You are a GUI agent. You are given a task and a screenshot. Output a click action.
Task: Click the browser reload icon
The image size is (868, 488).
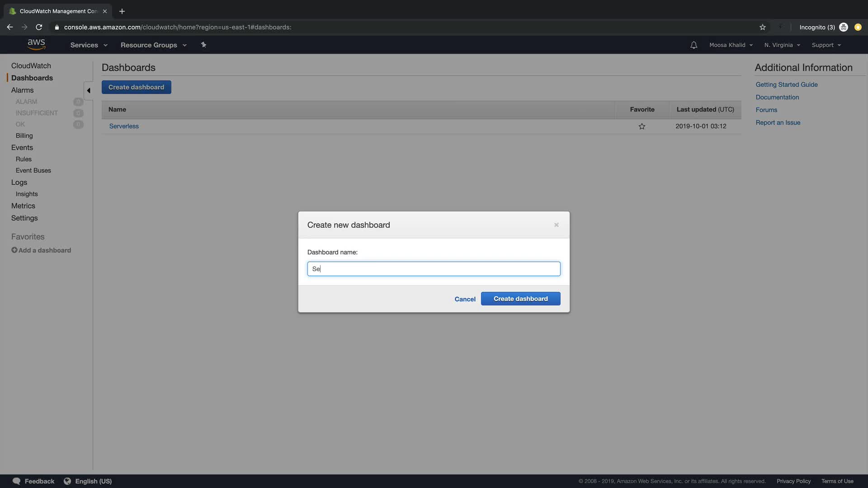[x=39, y=27]
